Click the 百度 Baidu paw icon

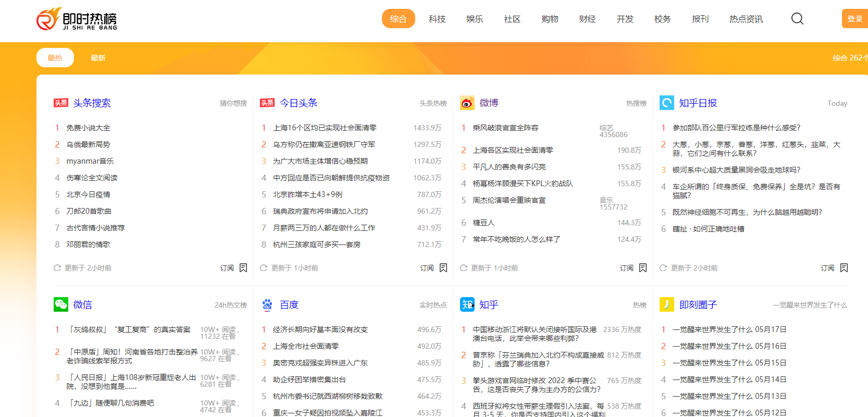(x=267, y=304)
